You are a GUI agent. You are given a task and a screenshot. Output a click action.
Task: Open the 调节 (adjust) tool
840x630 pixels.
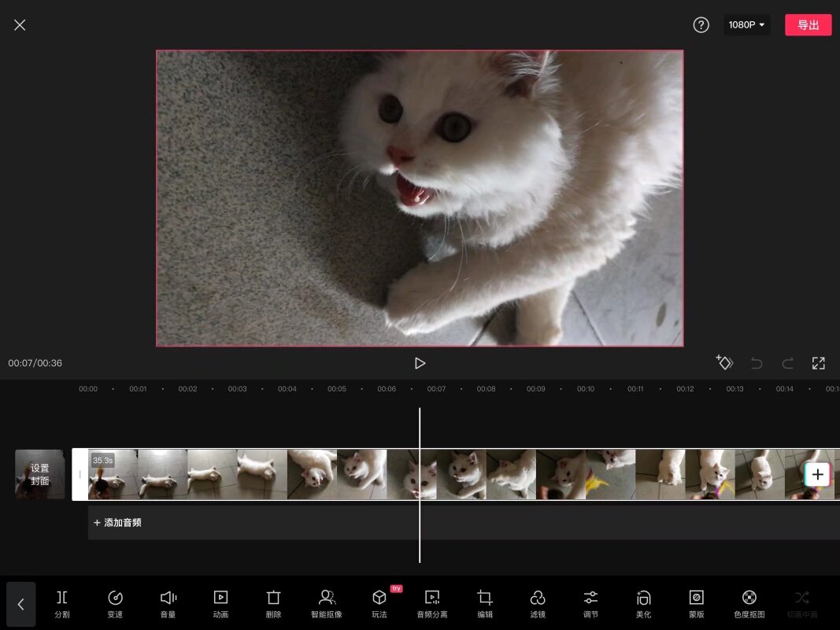click(590, 602)
